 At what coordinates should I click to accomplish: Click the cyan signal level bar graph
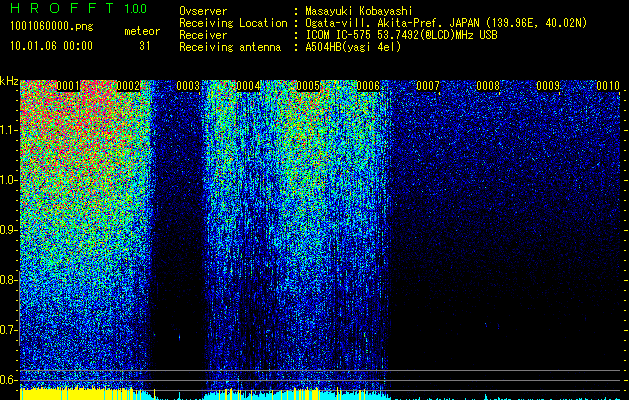(297, 396)
